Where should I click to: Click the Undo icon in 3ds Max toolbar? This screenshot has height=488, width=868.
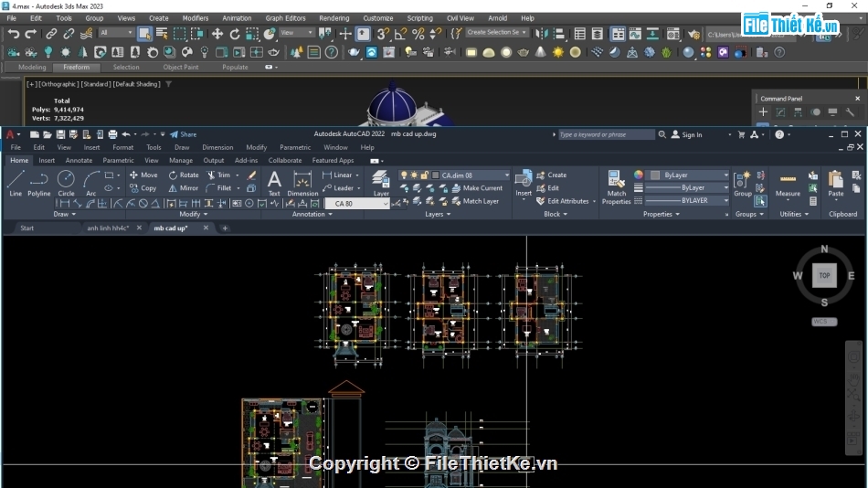coord(14,34)
